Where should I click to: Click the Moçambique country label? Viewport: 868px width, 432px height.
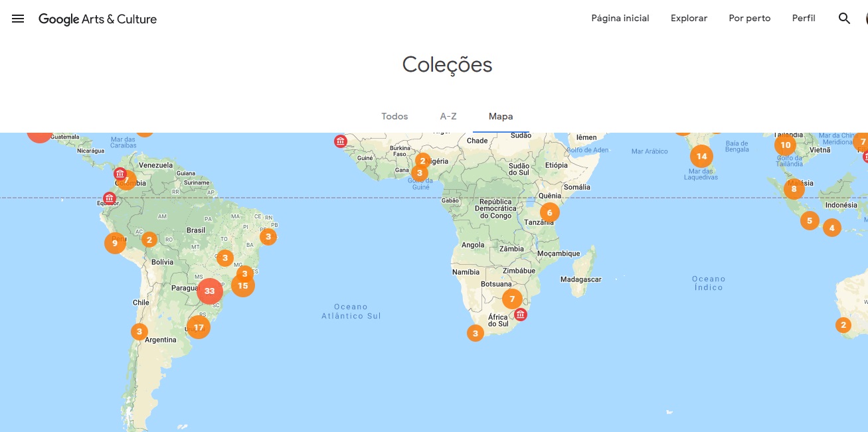(x=559, y=253)
